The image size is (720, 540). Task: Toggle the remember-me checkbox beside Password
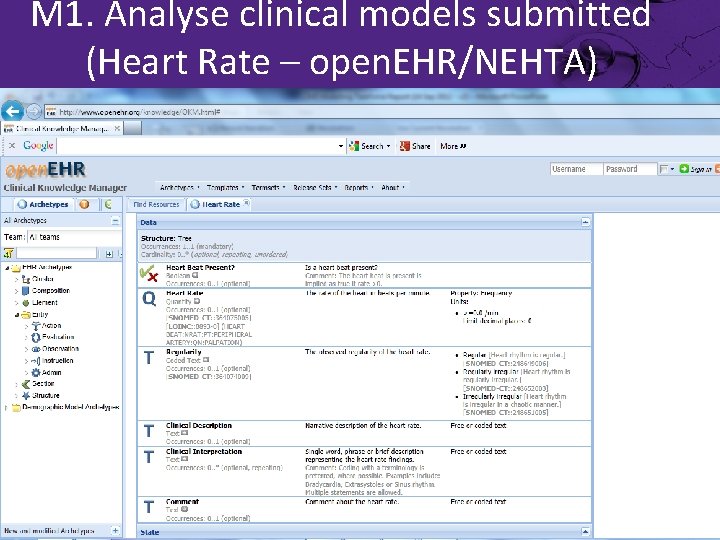tap(663, 169)
